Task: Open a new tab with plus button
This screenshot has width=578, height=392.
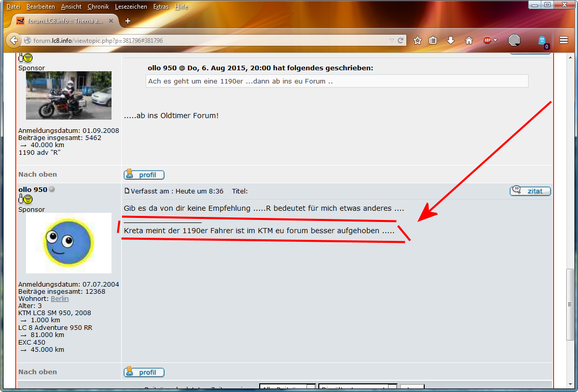Action: coord(128,21)
